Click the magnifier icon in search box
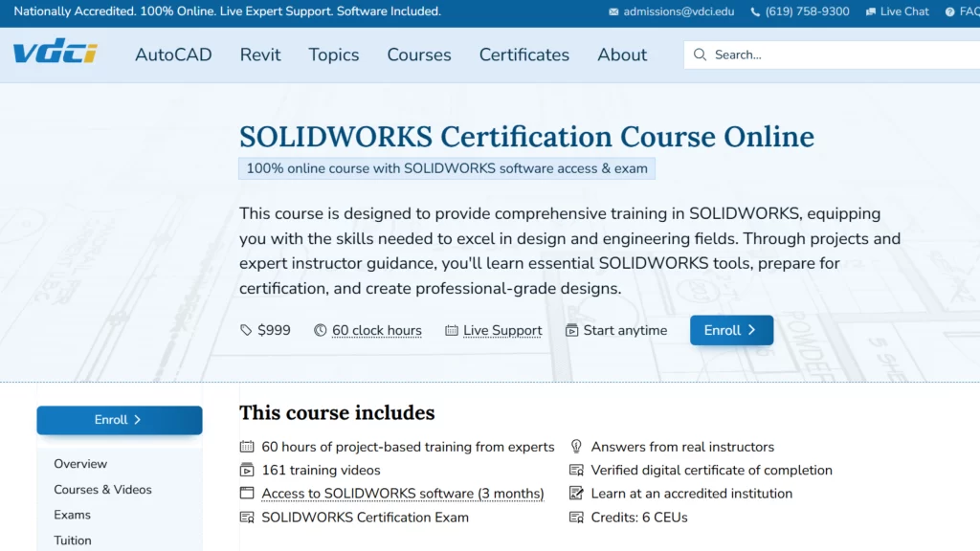 point(700,55)
